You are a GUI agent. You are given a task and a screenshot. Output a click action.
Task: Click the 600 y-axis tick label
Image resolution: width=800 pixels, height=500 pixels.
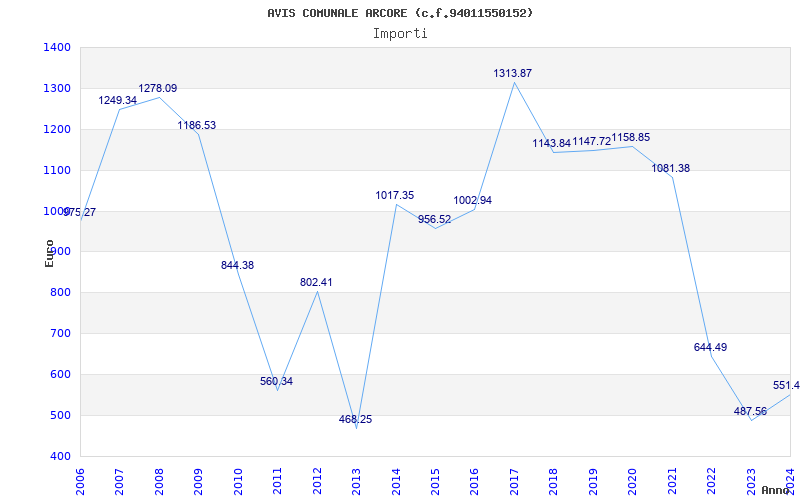point(60,374)
